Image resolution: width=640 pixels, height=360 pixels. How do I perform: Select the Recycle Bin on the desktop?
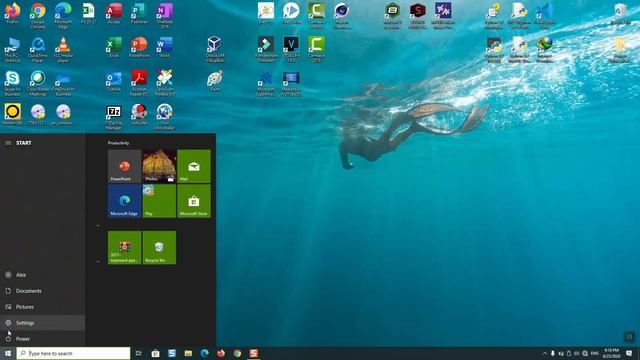620,13
